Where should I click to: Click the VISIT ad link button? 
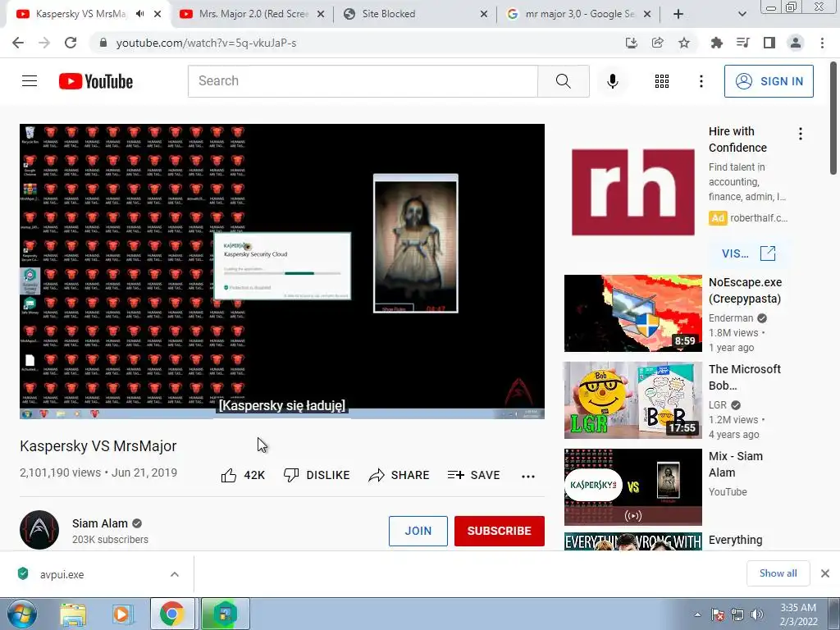coord(748,253)
